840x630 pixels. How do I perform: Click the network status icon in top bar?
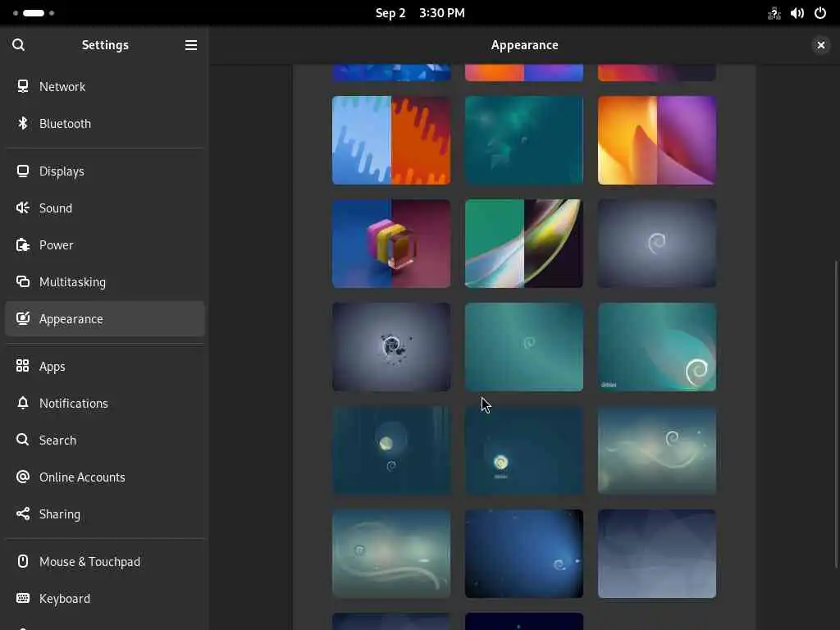pos(774,13)
